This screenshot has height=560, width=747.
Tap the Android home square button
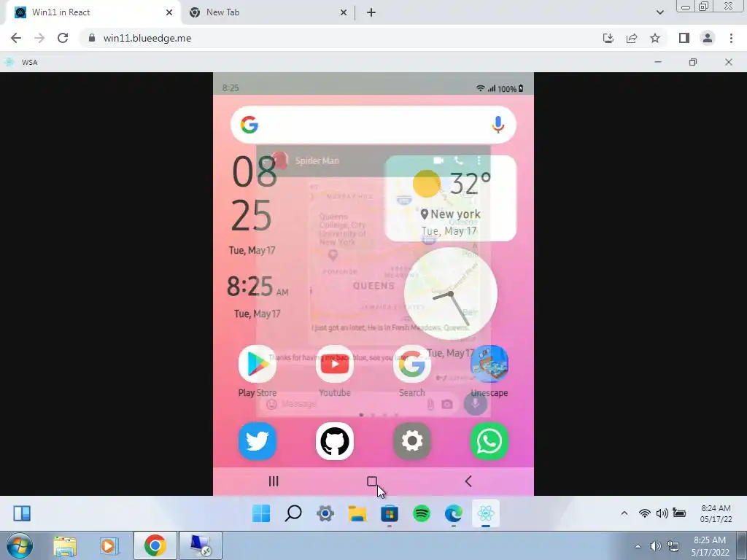[x=372, y=481]
